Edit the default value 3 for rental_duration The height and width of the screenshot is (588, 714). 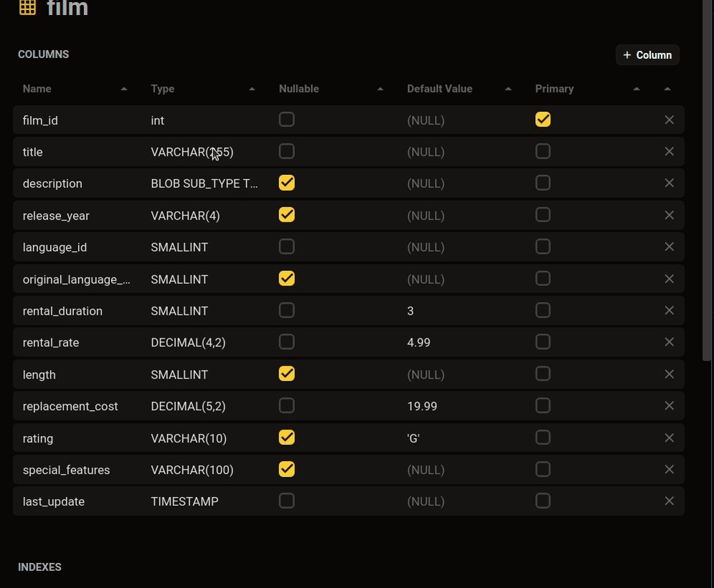click(x=410, y=310)
